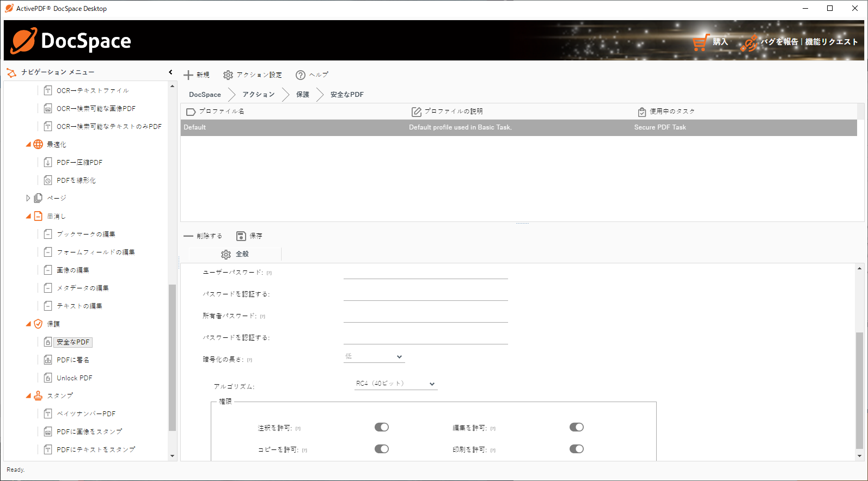This screenshot has height=481, width=868.
Task: Open アクション設定 gear icon
Action: 228,75
